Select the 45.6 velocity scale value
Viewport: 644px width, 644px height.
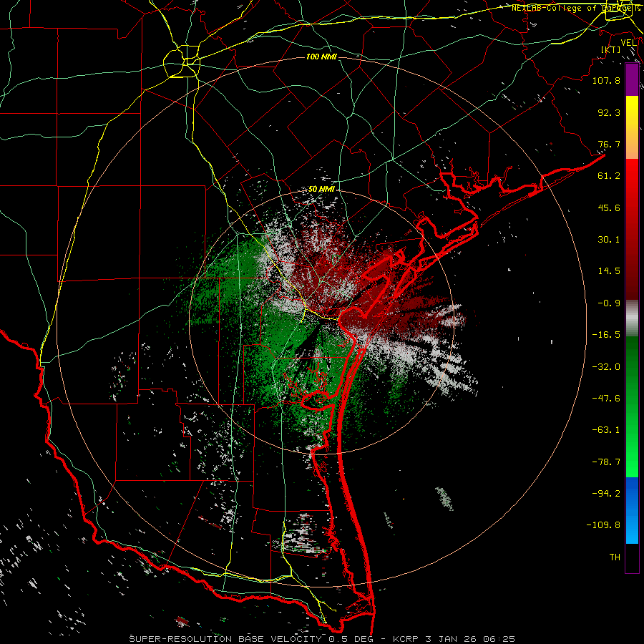pos(609,208)
